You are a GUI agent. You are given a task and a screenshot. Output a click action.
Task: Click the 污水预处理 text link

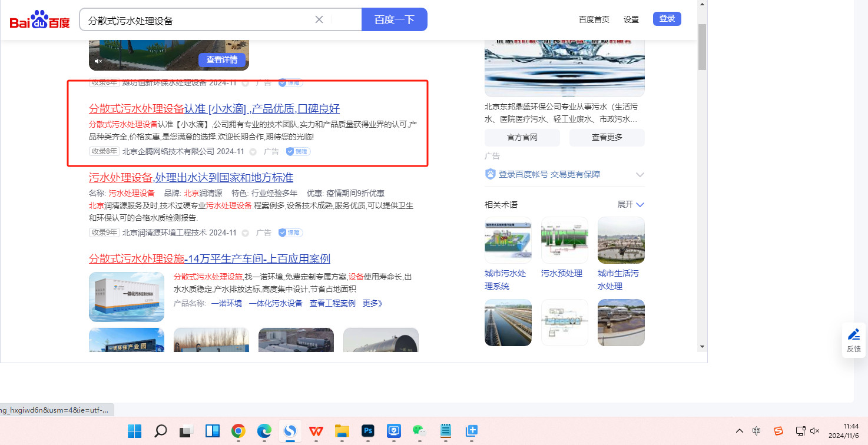pyautogui.click(x=562, y=273)
